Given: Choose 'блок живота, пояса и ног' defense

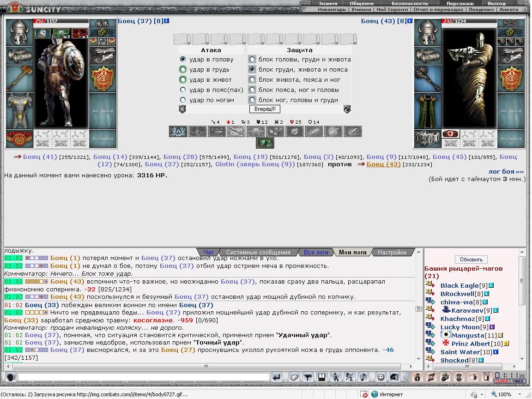Looking at the screenshot, I should coord(252,80).
